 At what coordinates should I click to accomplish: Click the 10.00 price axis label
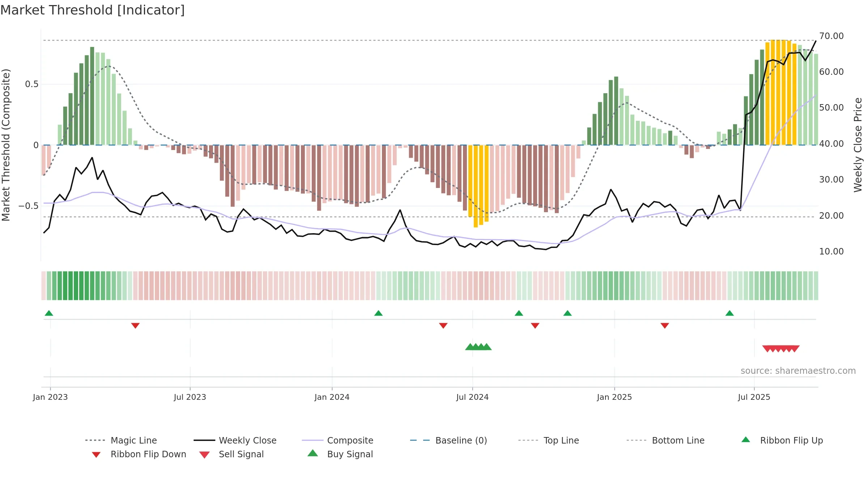(831, 252)
